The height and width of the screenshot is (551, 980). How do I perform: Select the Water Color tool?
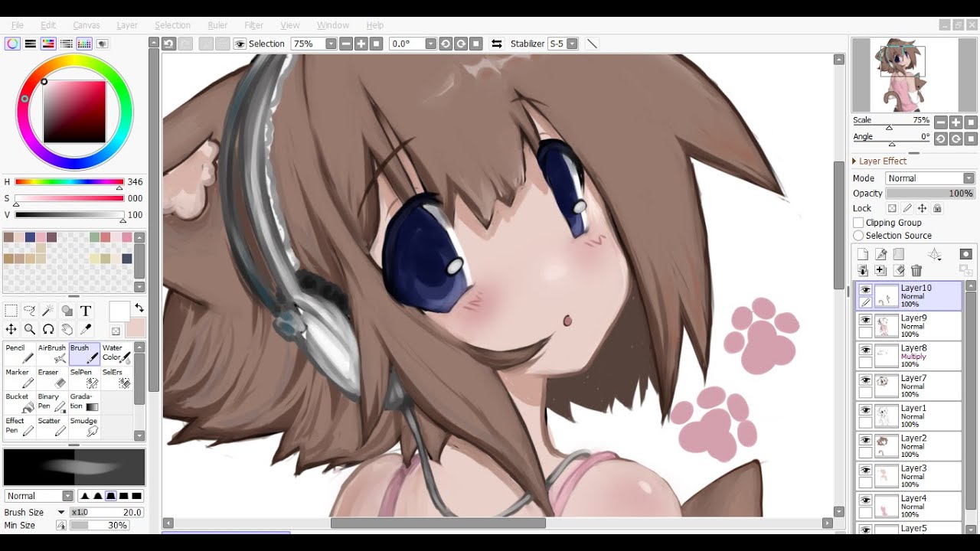tap(116, 353)
